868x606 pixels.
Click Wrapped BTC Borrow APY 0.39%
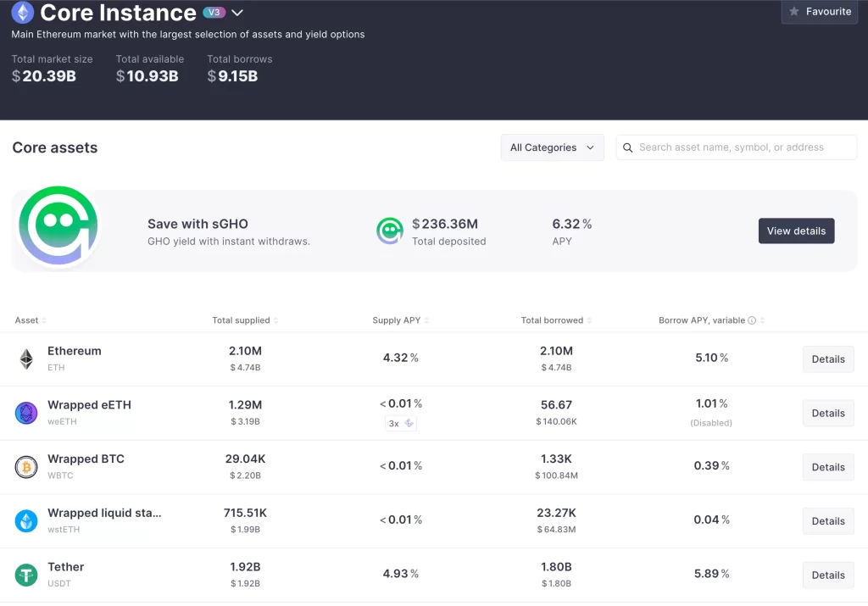click(711, 465)
